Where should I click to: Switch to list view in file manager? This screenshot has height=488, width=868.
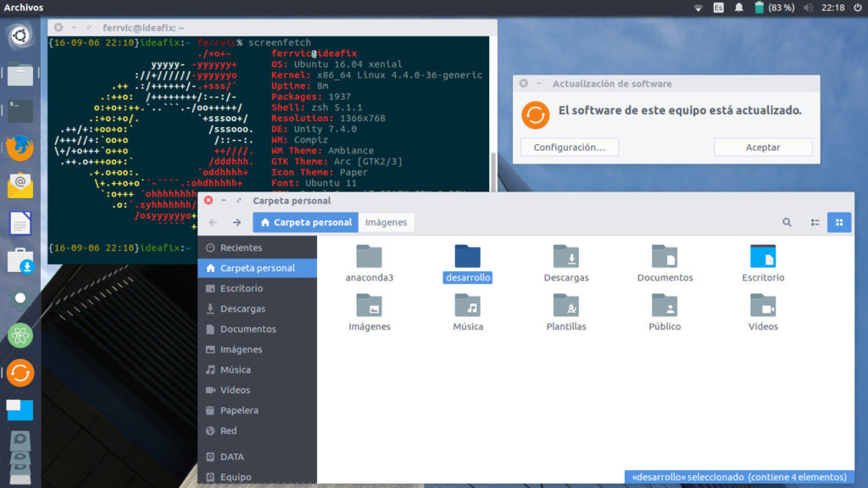click(x=815, y=223)
